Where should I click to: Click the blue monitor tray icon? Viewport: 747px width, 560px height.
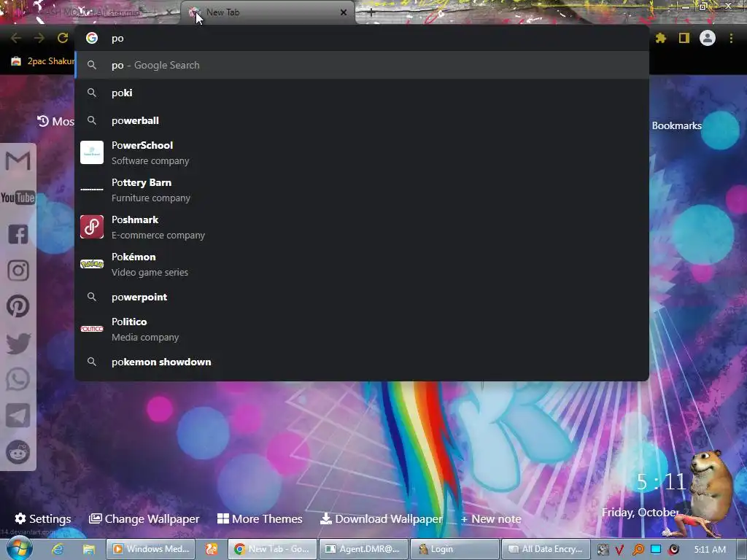click(656, 549)
